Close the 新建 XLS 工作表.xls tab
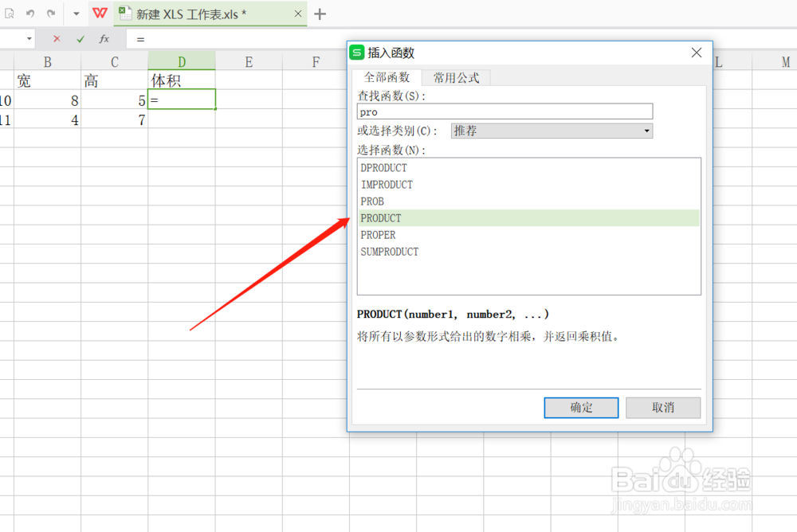Image resolution: width=797 pixels, height=532 pixels. pyautogui.click(x=298, y=14)
